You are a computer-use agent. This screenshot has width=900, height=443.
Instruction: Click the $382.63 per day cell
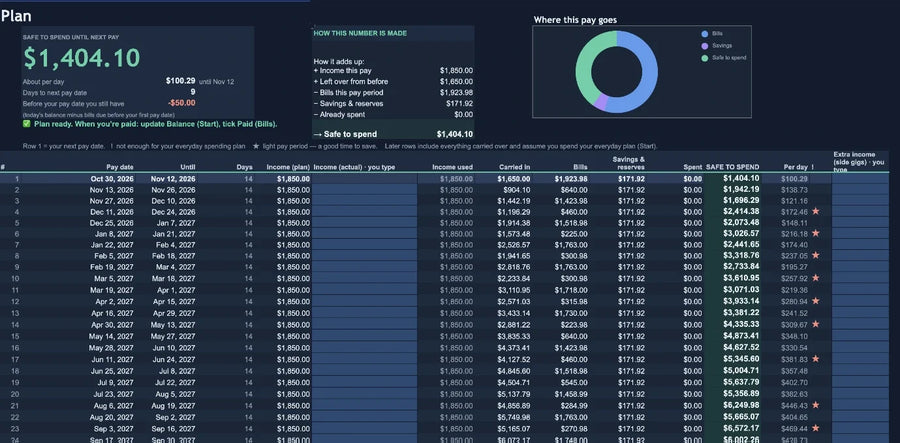(x=794, y=394)
